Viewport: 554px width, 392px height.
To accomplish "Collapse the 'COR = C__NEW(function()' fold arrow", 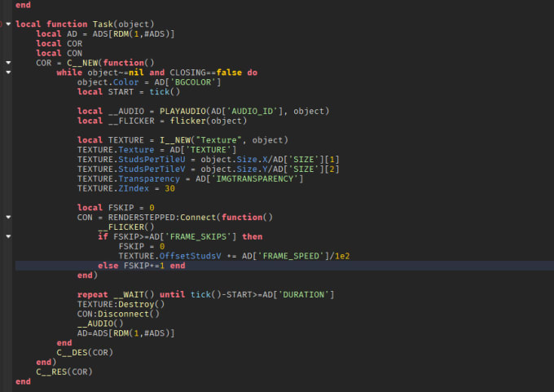I will (8, 63).
